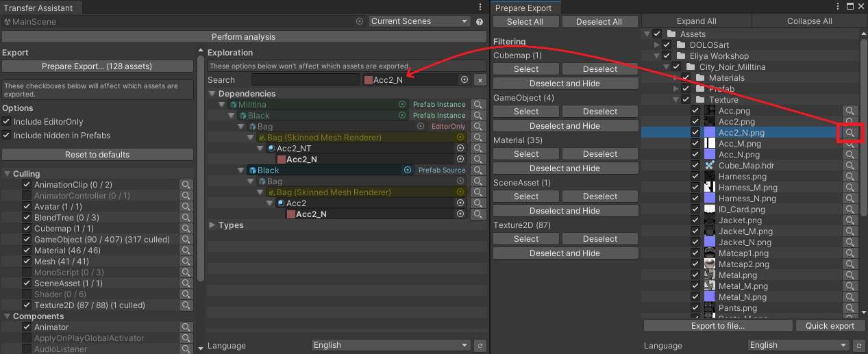Click magnifier beside GameObject culling row
Image resolution: width=868 pixels, height=354 pixels.
point(186,240)
